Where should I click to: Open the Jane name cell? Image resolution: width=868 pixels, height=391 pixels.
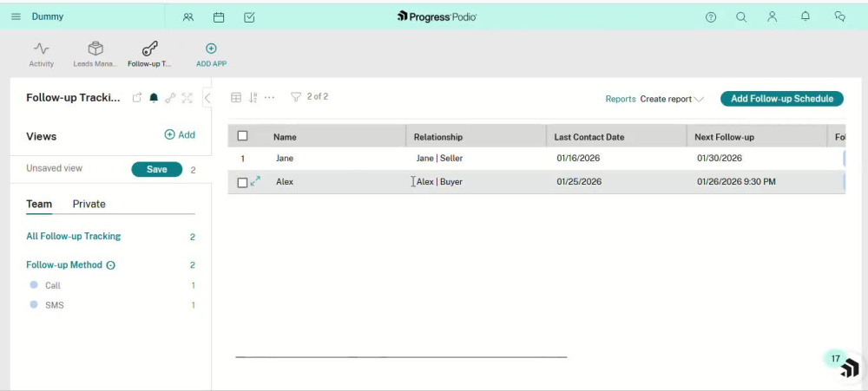pos(285,158)
